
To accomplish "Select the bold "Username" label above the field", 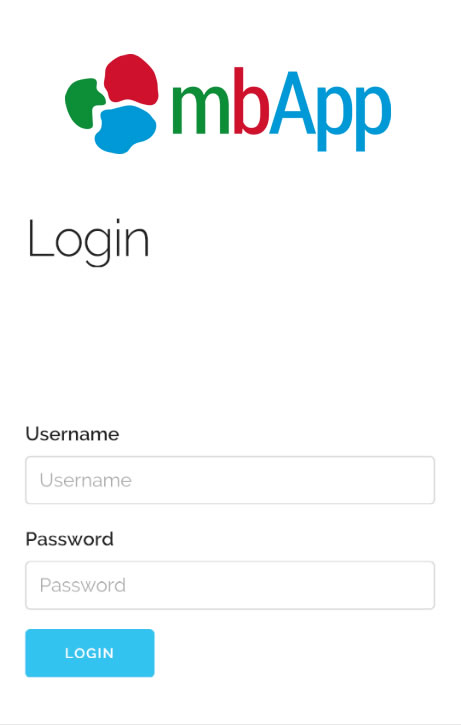I will tap(72, 434).
